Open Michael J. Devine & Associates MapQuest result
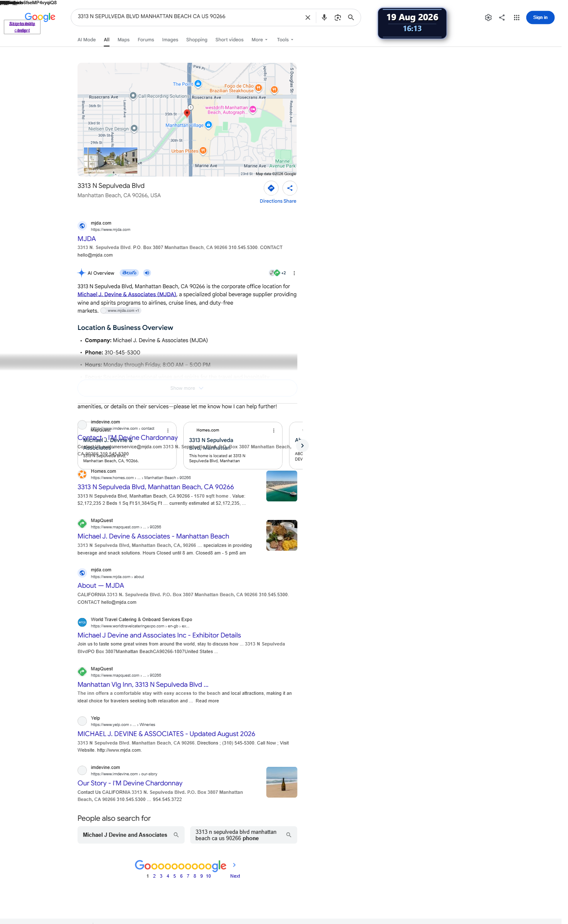The image size is (568, 924). [153, 536]
